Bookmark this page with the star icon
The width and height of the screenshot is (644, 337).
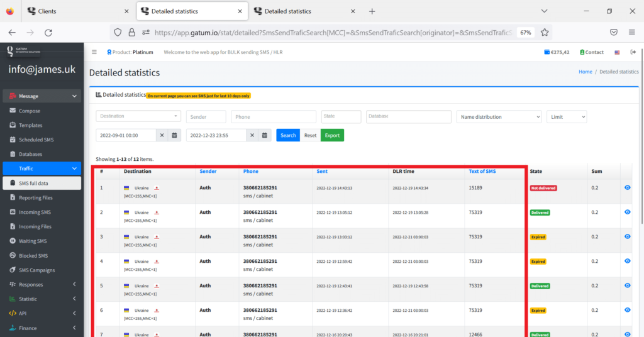pos(545,33)
